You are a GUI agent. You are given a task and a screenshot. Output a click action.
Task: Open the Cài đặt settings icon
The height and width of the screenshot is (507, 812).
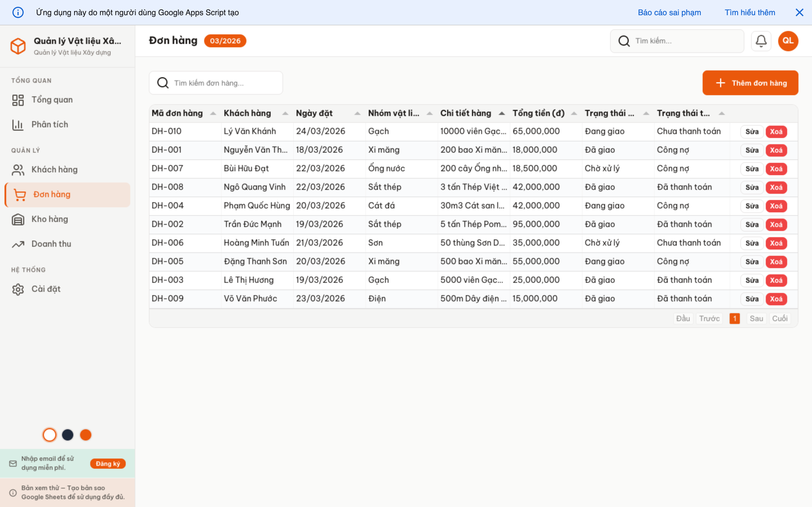(18, 289)
